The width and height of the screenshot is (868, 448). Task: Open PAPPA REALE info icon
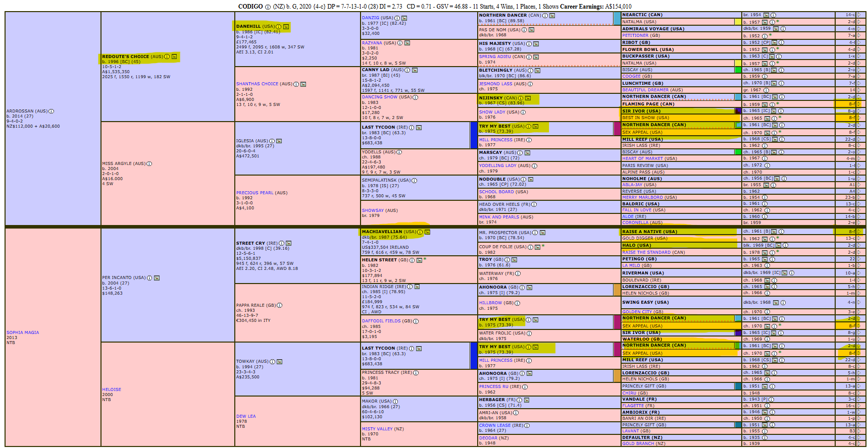click(x=279, y=305)
